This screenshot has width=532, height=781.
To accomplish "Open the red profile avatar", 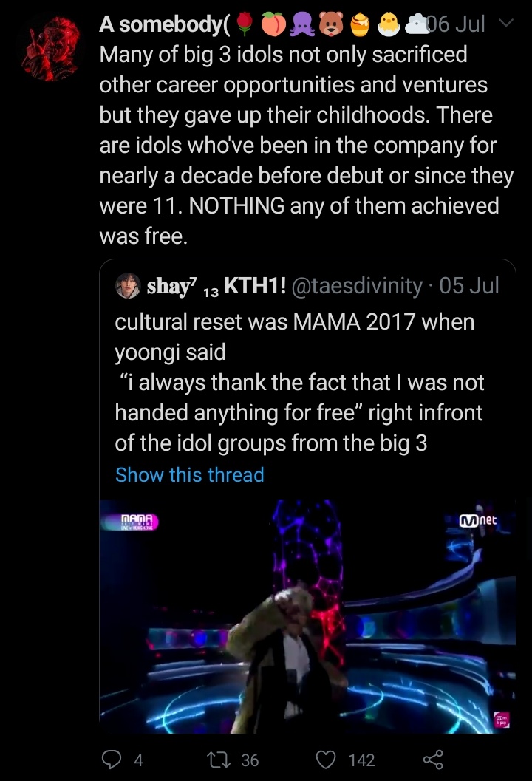I will [x=50, y=48].
